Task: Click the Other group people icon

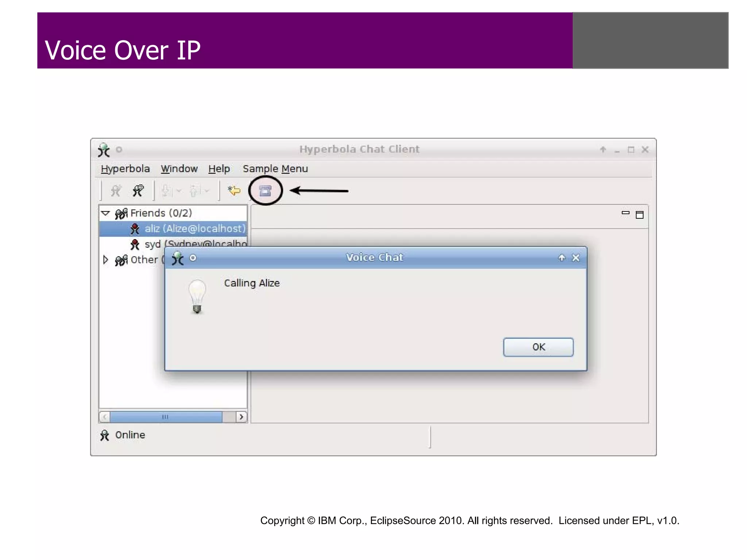Action: [121, 260]
